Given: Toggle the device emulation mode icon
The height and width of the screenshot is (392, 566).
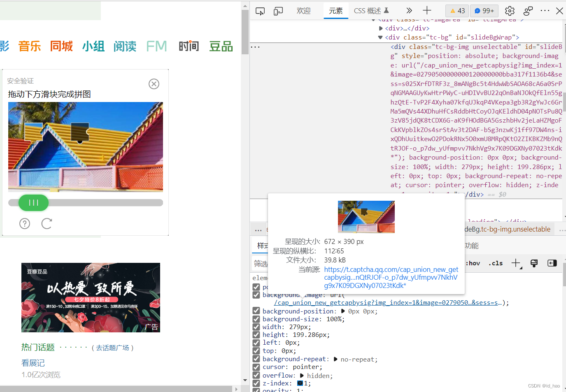Looking at the screenshot, I should [x=278, y=11].
